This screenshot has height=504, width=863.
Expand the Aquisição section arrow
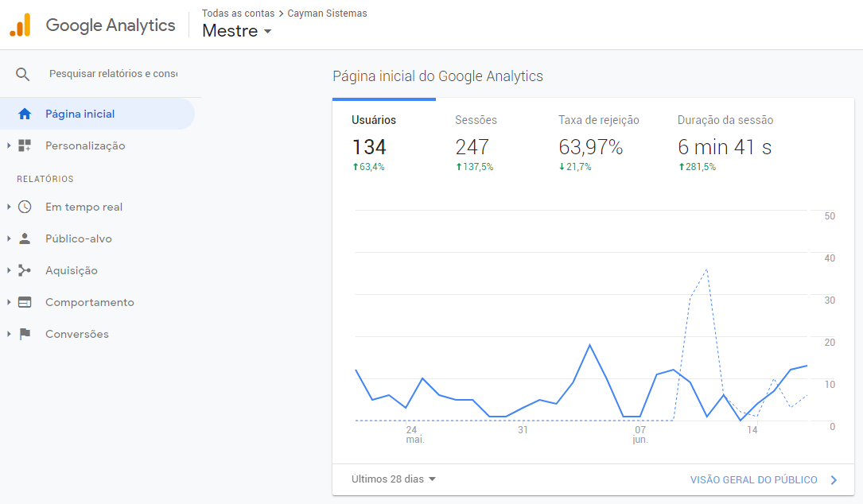(x=8, y=270)
